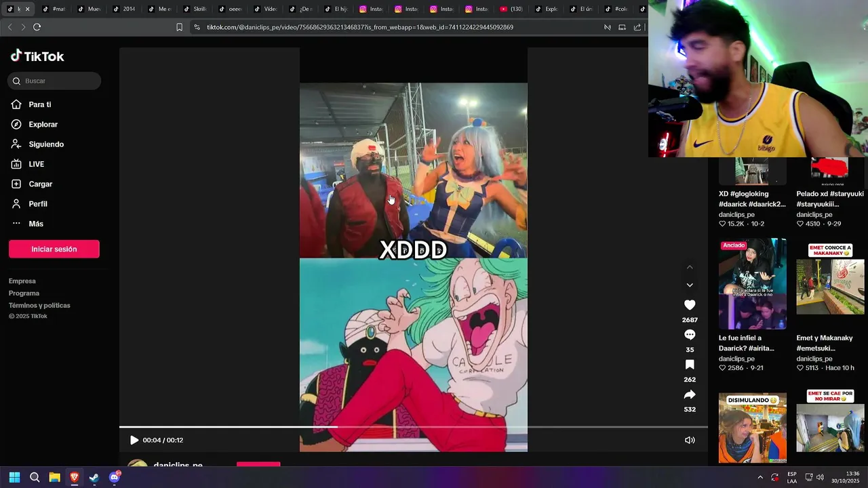Bookmark this page in address bar
Screen dimensions: 868x488
[x=179, y=27]
